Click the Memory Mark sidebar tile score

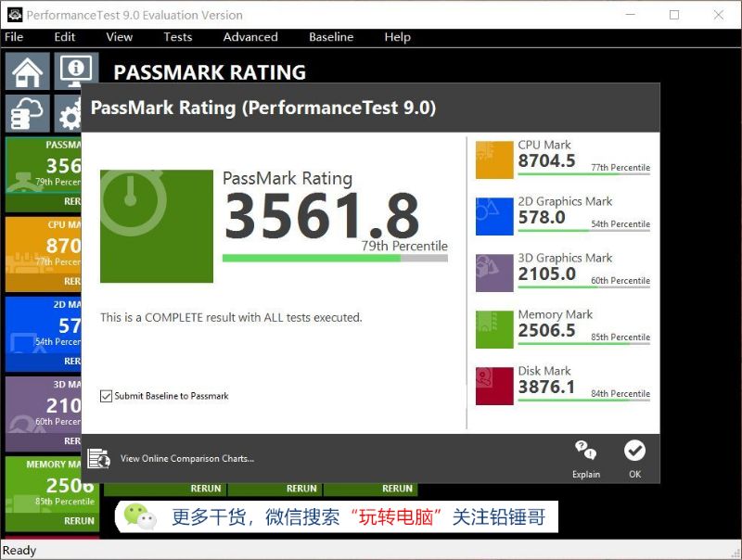click(x=70, y=485)
